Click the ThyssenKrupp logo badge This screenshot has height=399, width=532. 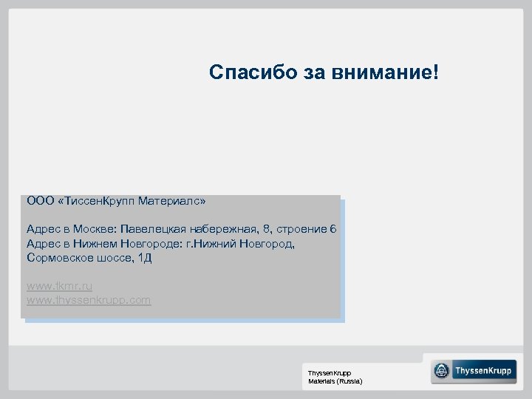click(474, 371)
